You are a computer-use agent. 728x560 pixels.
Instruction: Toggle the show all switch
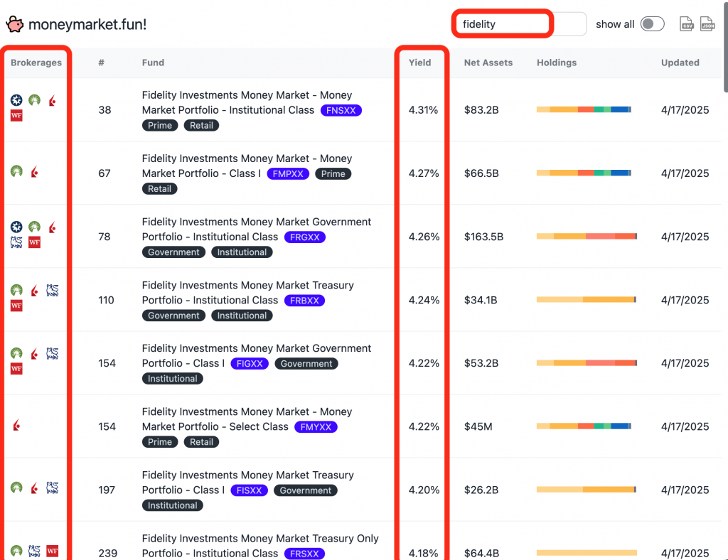(652, 24)
